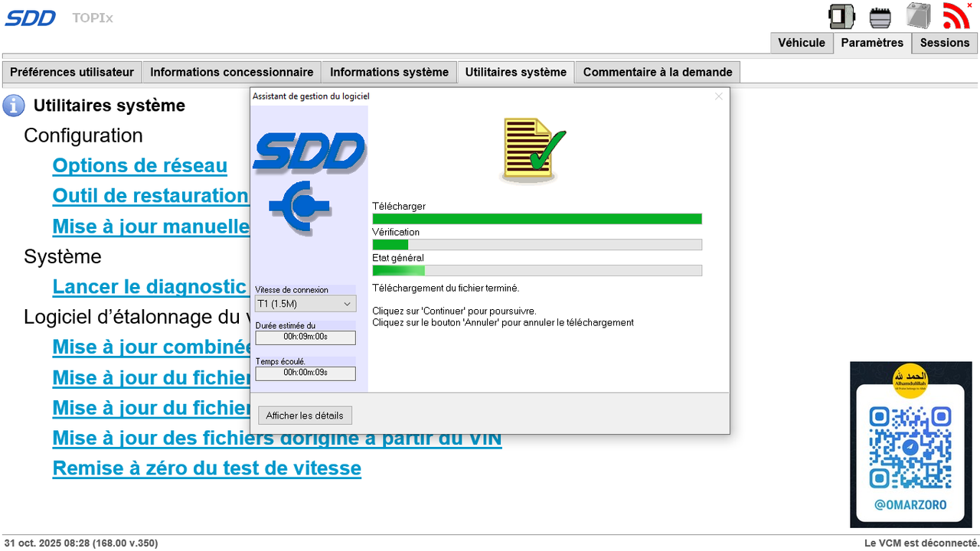Switch to Commentaire à la demande tab
This screenshot has height=551, width=980.
tap(658, 72)
